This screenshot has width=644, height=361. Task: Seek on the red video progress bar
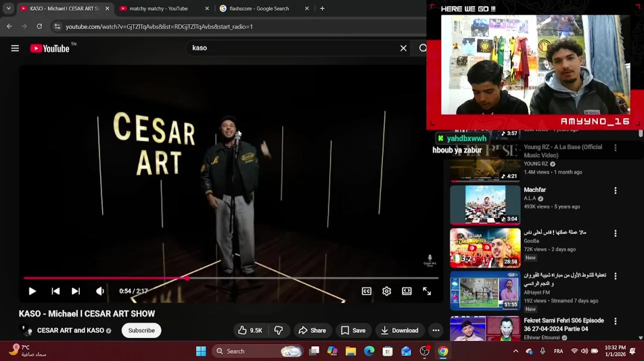231,278
